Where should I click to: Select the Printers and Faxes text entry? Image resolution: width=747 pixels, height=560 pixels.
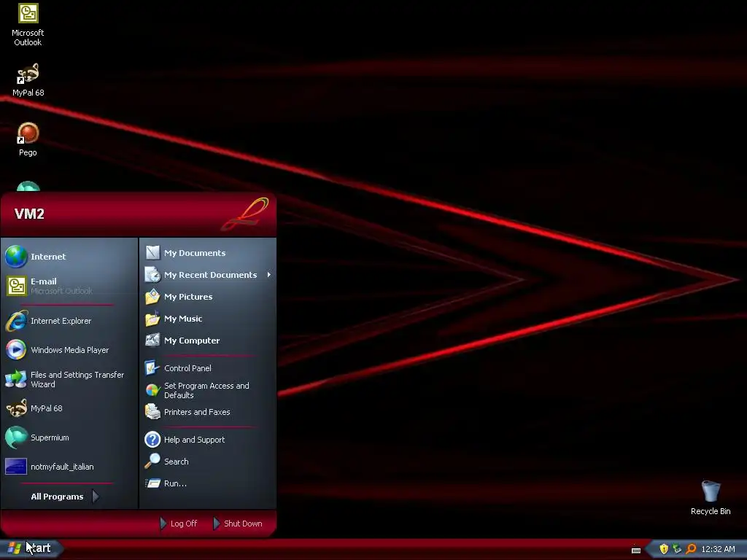[x=197, y=412]
